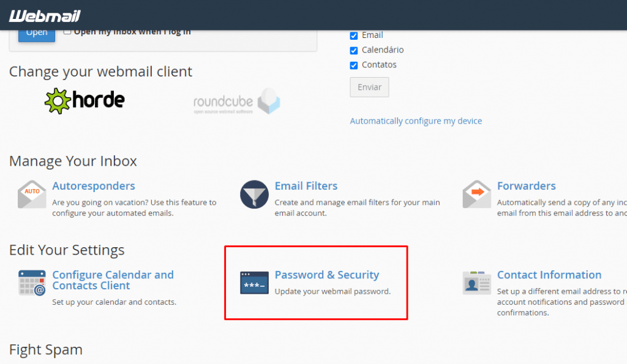Uncheck the Email checkbox
This screenshot has width=627, height=364.
pyautogui.click(x=354, y=35)
